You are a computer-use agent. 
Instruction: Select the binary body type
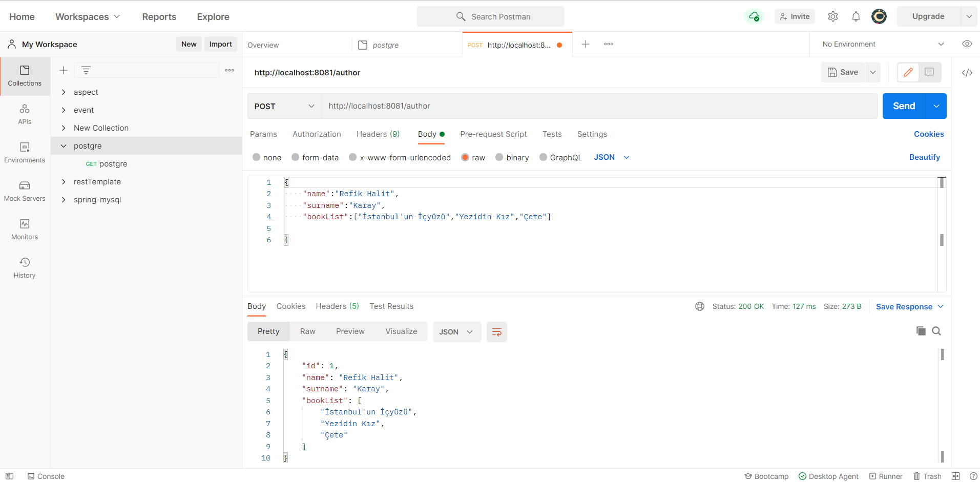pos(512,157)
